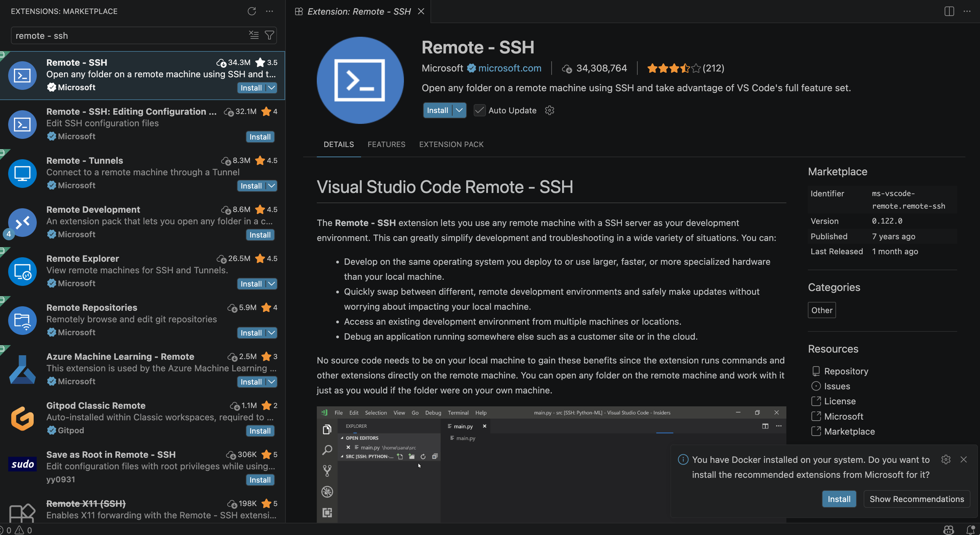Click the Remote - SSH list icon
980x535 pixels.
(x=22, y=75)
